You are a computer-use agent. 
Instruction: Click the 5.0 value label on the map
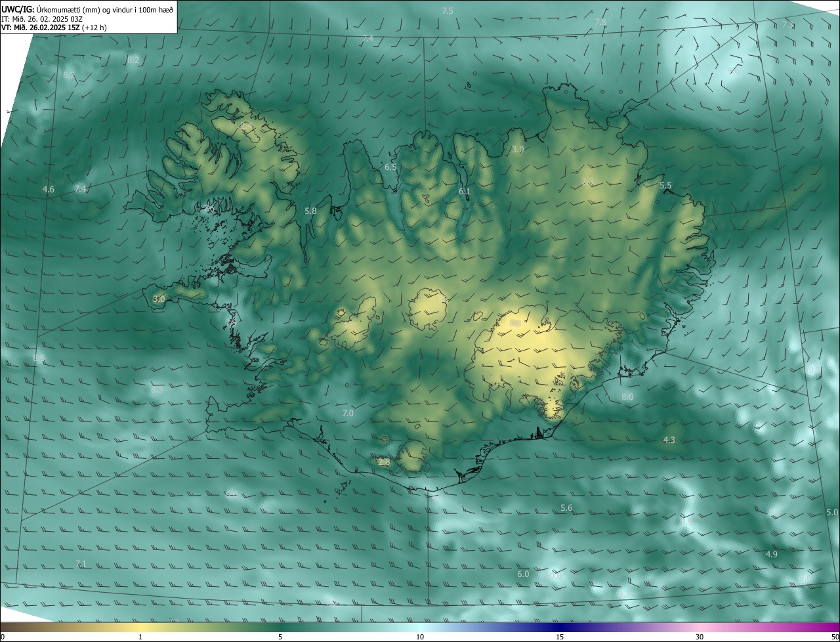click(832, 512)
